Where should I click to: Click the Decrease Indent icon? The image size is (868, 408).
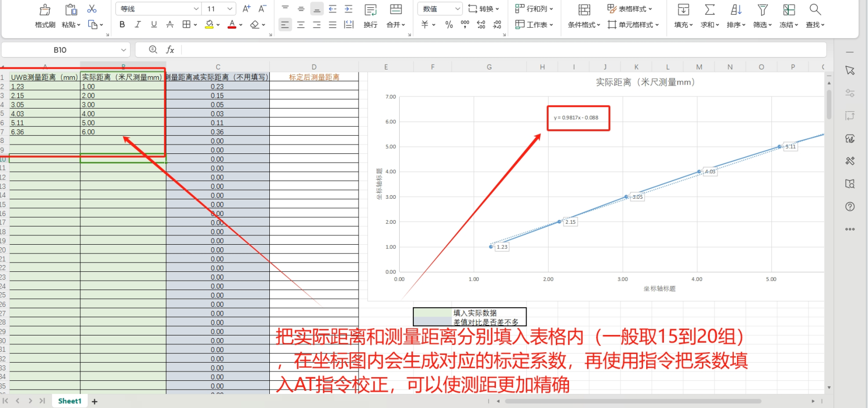pyautogui.click(x=332, y=9)
